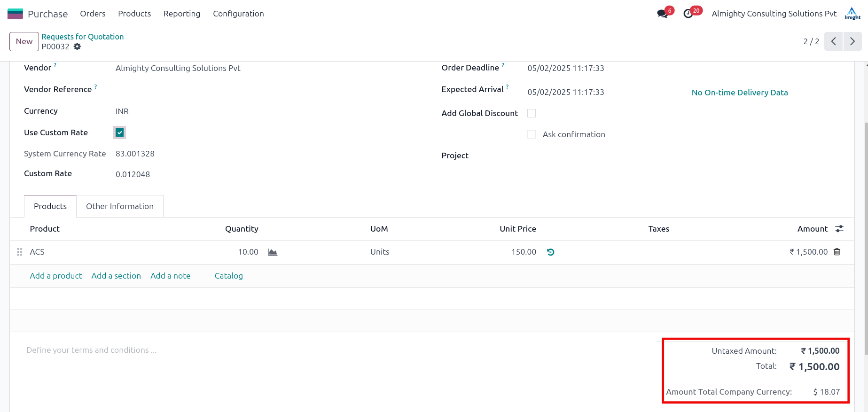Open the Orders menu
The height and width of the screenshot is (412, 868).
[93, 14]
